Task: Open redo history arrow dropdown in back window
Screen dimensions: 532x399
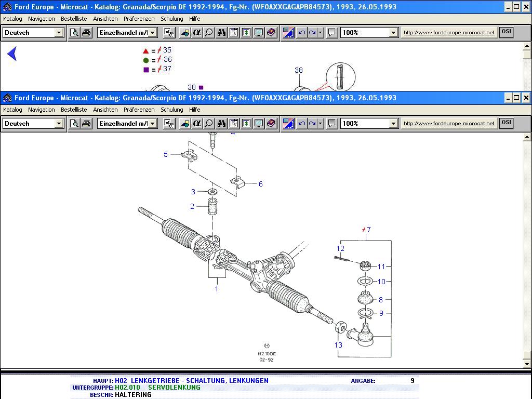Action: [x=320, y=33]
